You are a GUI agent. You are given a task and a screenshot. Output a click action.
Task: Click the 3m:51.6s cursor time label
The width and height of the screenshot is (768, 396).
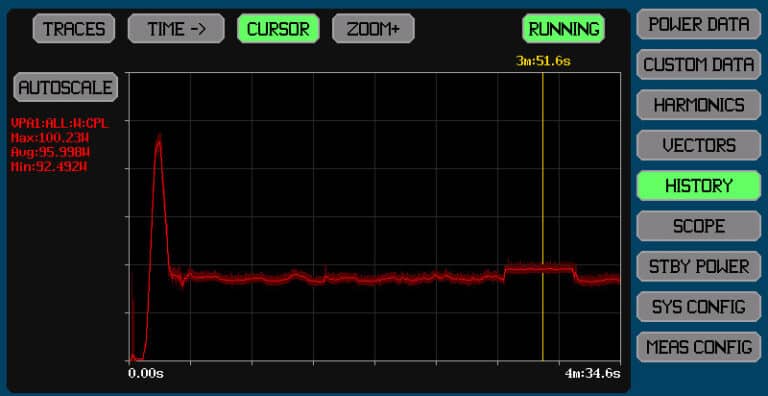point(543,61)
